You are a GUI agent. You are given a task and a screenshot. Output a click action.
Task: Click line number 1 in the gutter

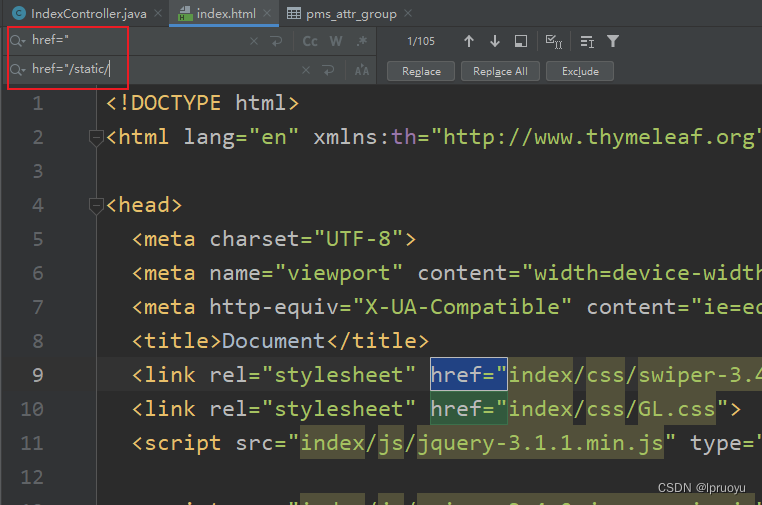click(x=38, y=103)
